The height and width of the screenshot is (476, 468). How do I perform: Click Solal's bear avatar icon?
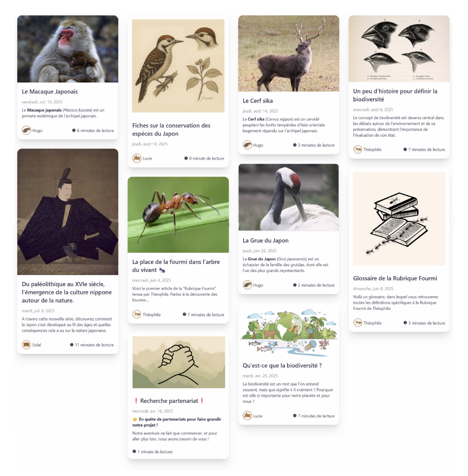[26, 345]
